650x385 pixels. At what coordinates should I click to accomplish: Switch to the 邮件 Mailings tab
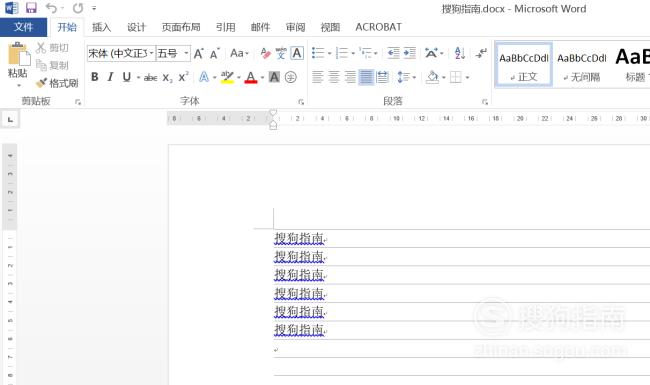[x=260, y=27]
